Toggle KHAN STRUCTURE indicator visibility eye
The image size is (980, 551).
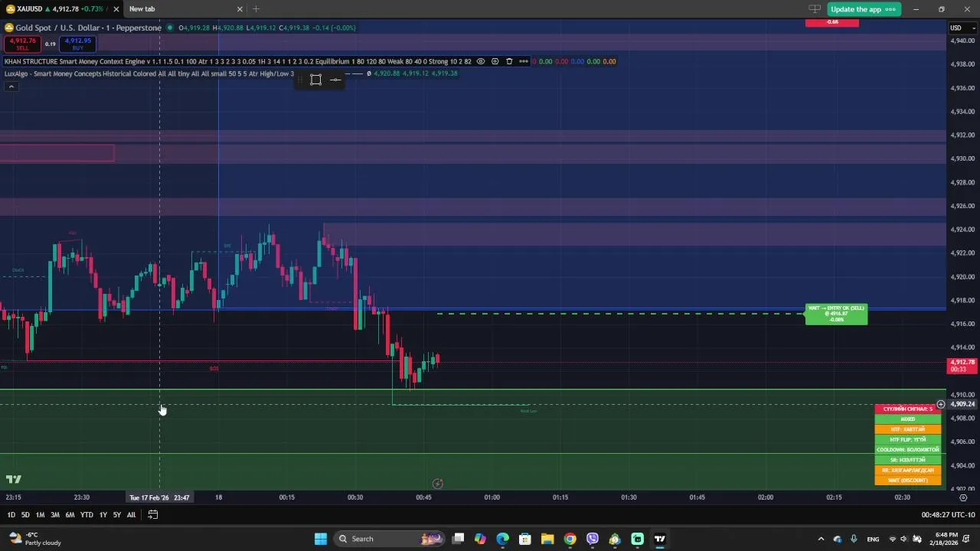(481, 61)
